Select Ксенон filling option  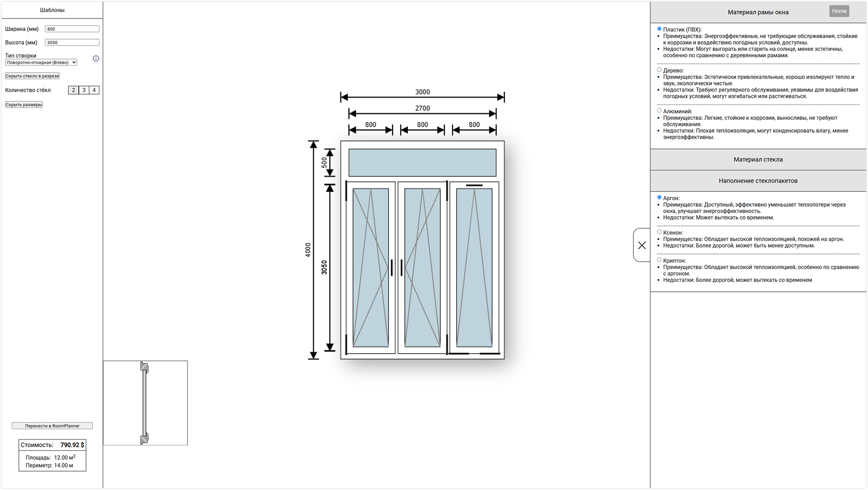tap(659, 232)
